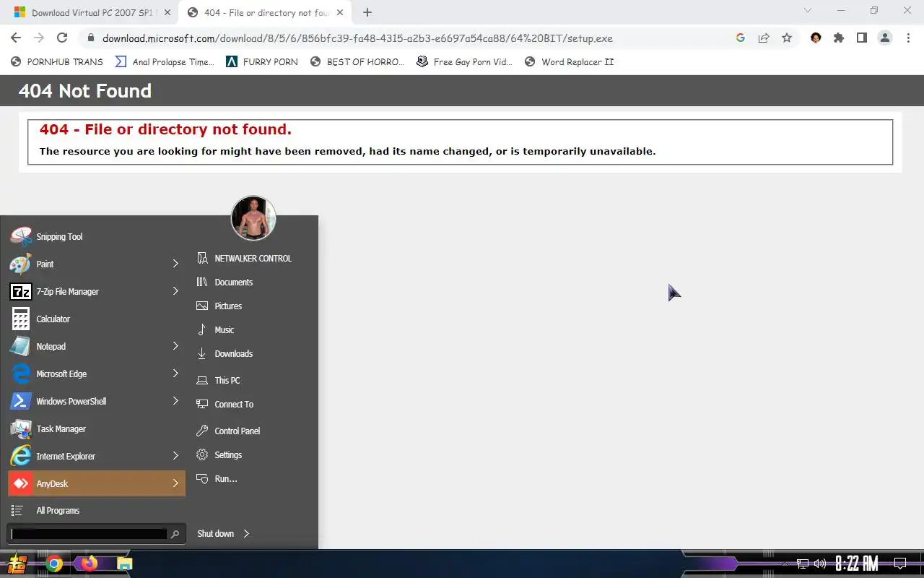
Task: Open This PC from the Start menu
Action: click(227, 380)
